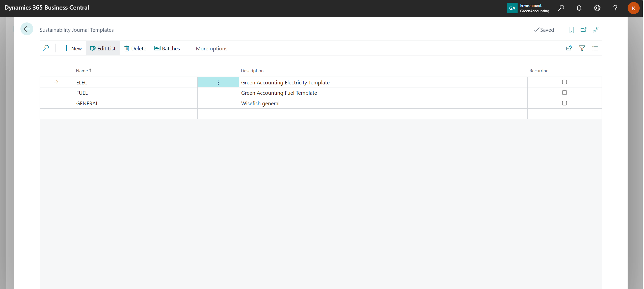Click the share icon in toolbar
Image resolution: width=644 pixels, height=289 pixels.
pyautogui.click(x=569, y=48)
